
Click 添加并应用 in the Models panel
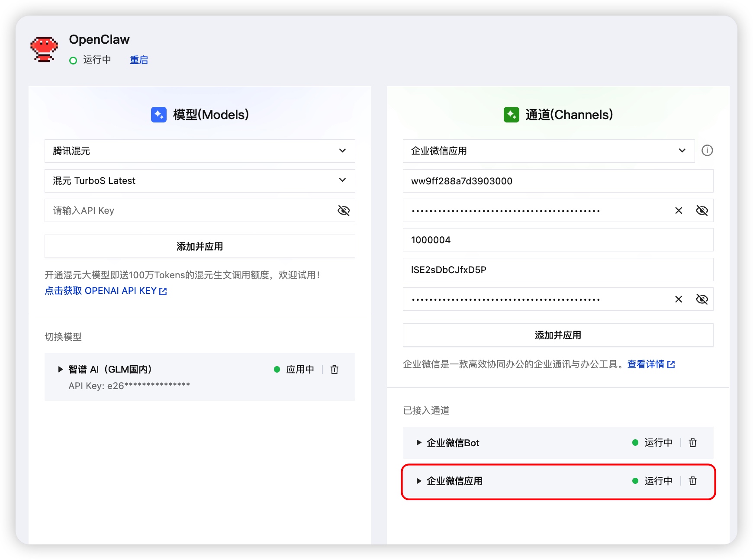[x=200, y=247]
